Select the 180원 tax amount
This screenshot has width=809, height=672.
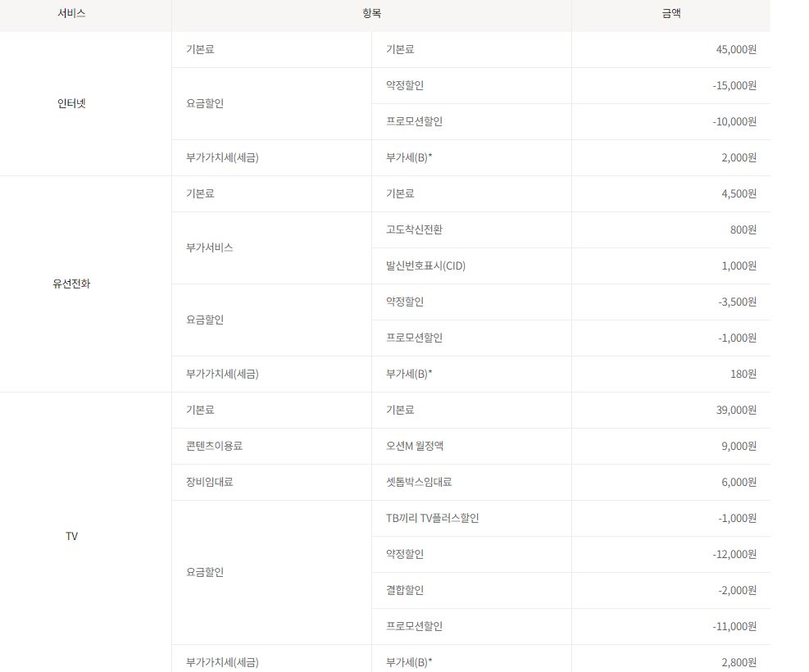point(743,374)
